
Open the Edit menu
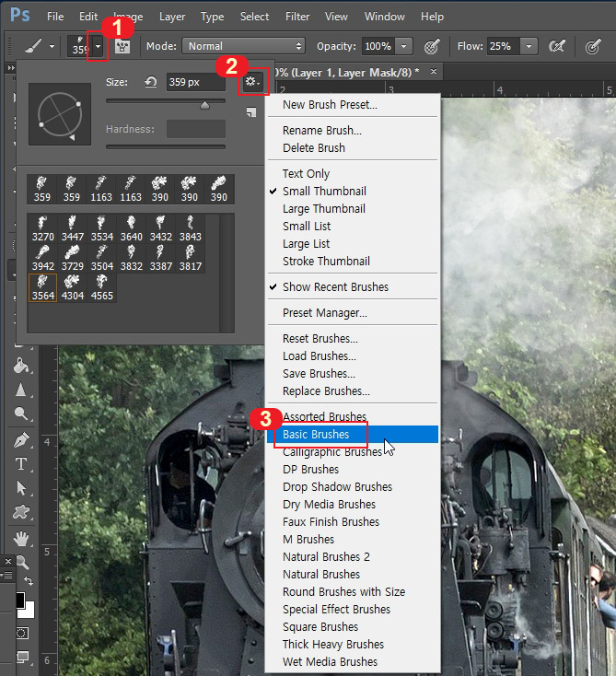tap(88, 17)
